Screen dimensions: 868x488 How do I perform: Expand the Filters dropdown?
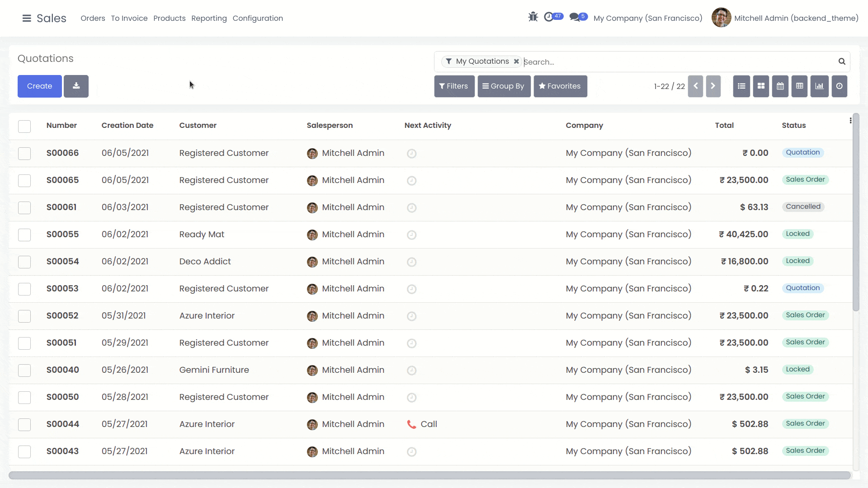coord(454,86)
